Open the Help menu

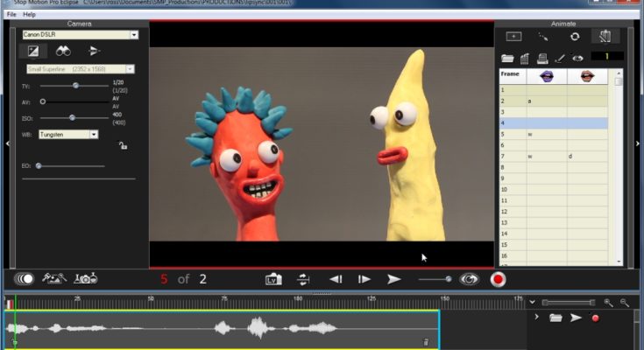click(x=29, y=14)
